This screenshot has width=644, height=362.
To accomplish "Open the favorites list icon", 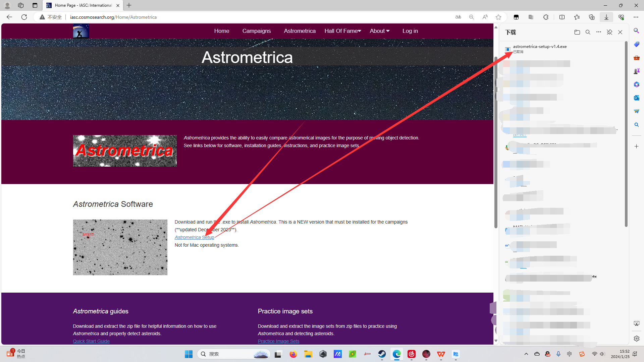I will click(x=577, y=17).
